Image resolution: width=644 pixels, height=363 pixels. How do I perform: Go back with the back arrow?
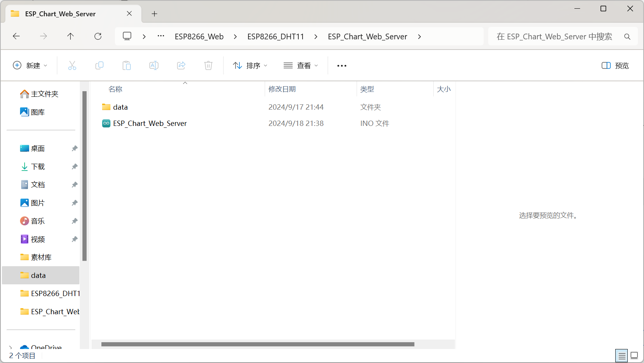(16, 36)
